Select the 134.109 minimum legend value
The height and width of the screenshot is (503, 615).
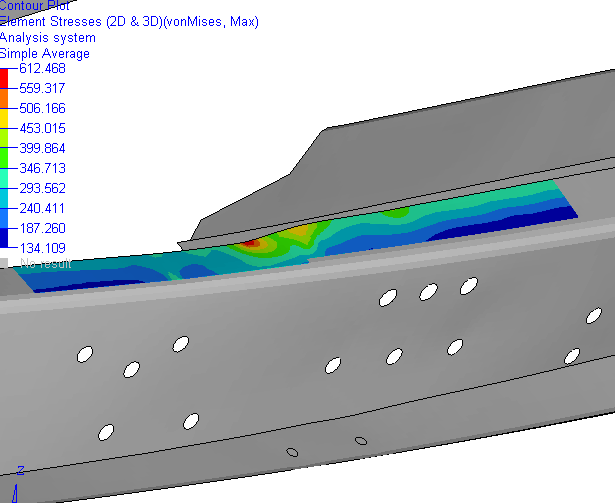coord(42,248)
